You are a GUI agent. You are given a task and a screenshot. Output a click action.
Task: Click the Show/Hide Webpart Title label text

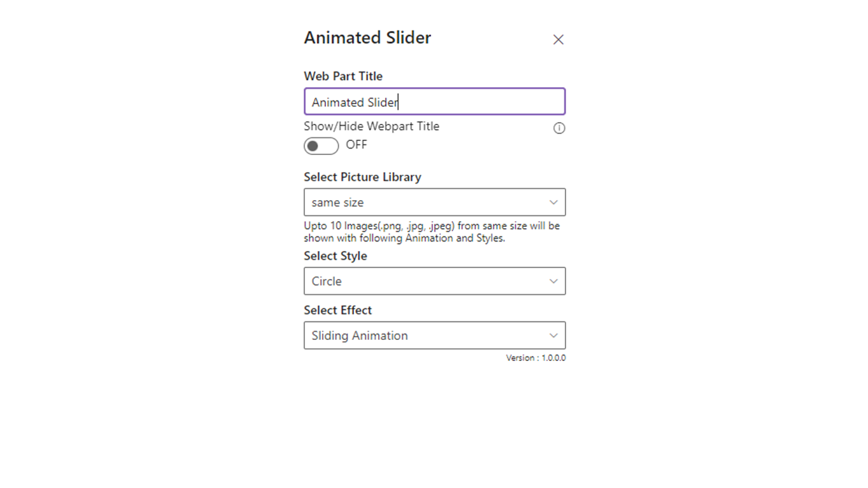pos(371,126)
